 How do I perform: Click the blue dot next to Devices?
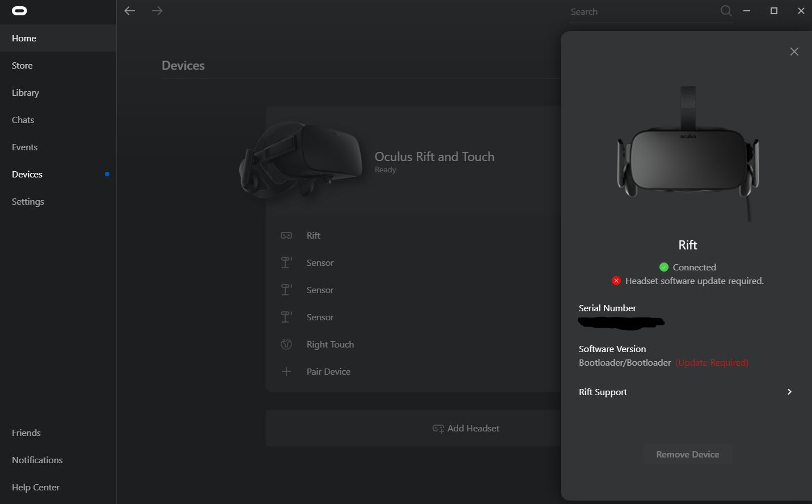(107, 174)
